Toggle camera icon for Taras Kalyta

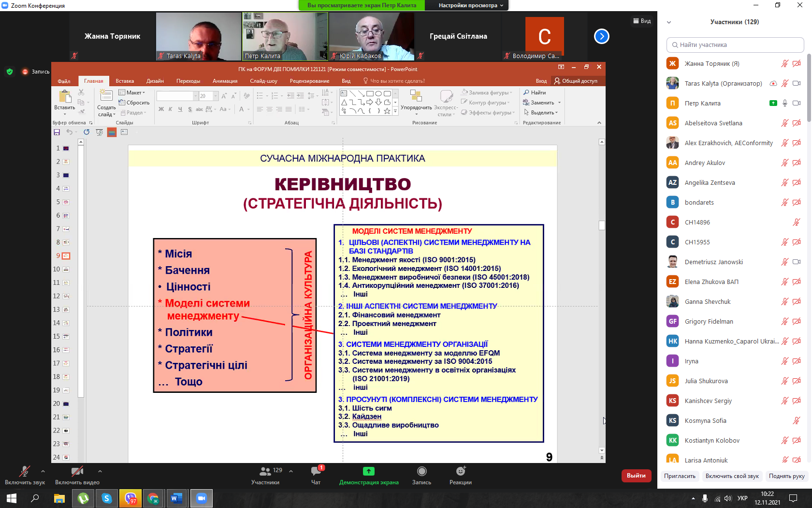click(797, 83)
